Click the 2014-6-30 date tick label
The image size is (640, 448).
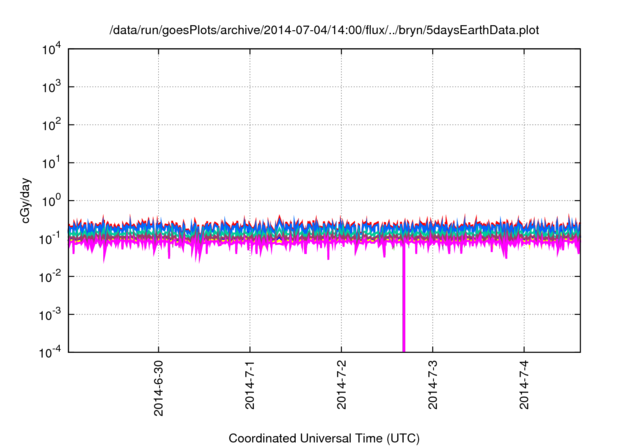158,388
